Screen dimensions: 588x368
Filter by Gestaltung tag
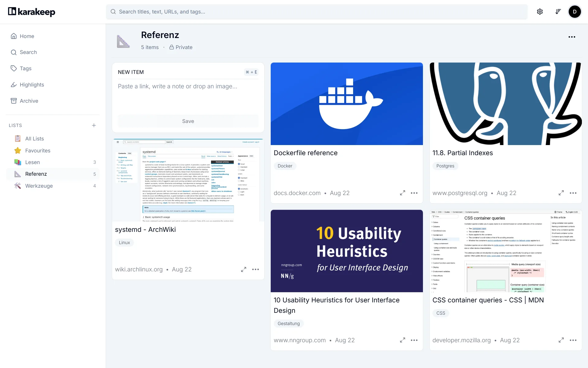288,324
